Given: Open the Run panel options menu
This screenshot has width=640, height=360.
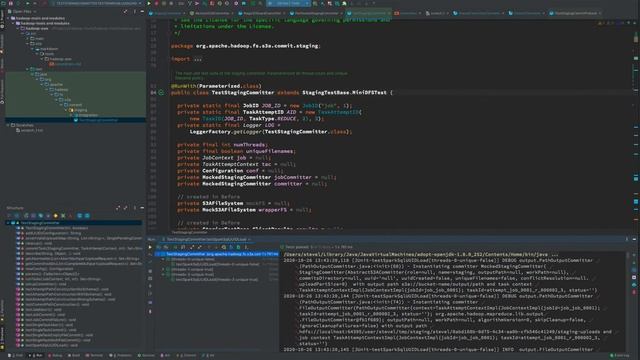Looking at the screenshot, I should click(627, 239).
